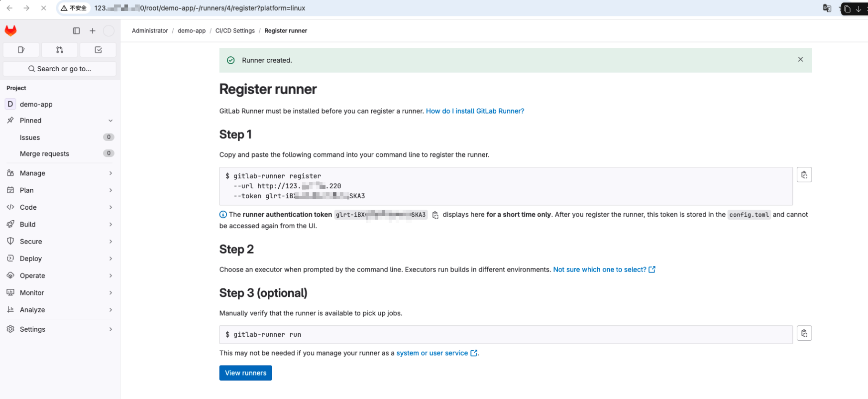Click the Search or go to field
Viewport: 868px width, 399px height.
pos(60,69)
